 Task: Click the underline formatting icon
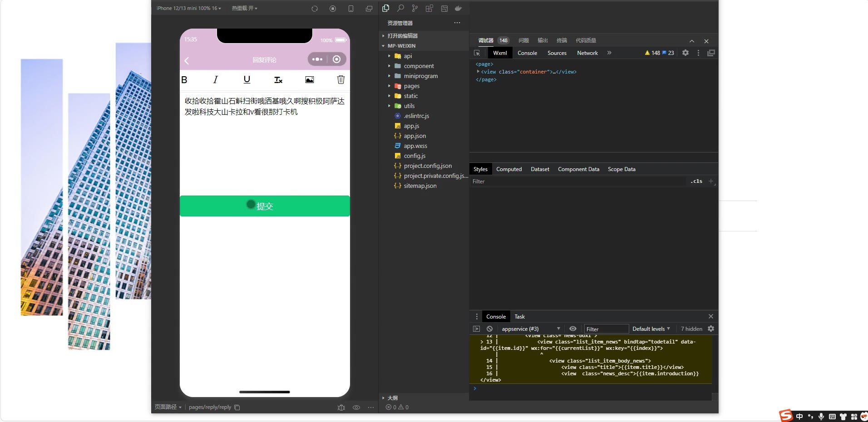247,80
